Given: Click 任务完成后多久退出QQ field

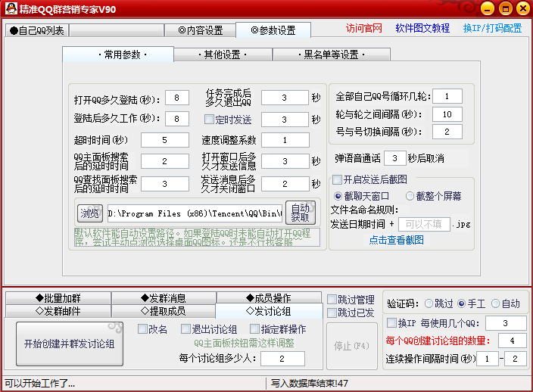Looking at the screenshot, I should [x=285, y=98].
